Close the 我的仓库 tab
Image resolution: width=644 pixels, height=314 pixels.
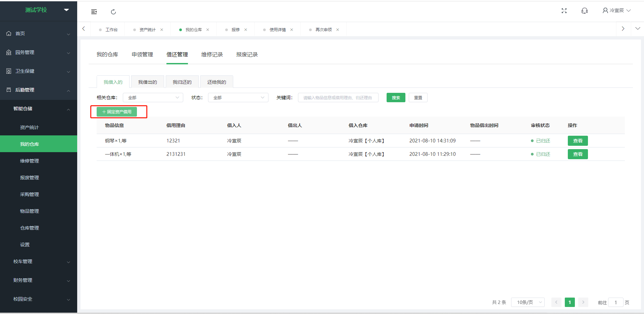pos(208,30)
